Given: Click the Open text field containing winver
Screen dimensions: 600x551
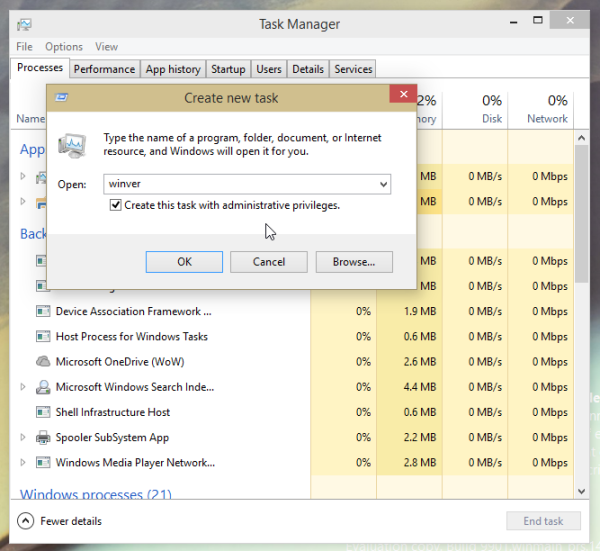Looking at the screenshot, I should pyautogui.click(x=238, y=185).
